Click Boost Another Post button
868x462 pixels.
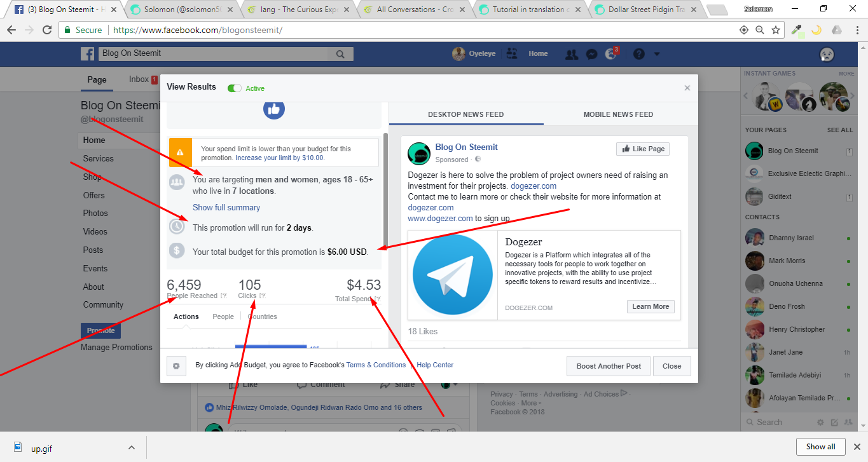[x=609, y=366]
